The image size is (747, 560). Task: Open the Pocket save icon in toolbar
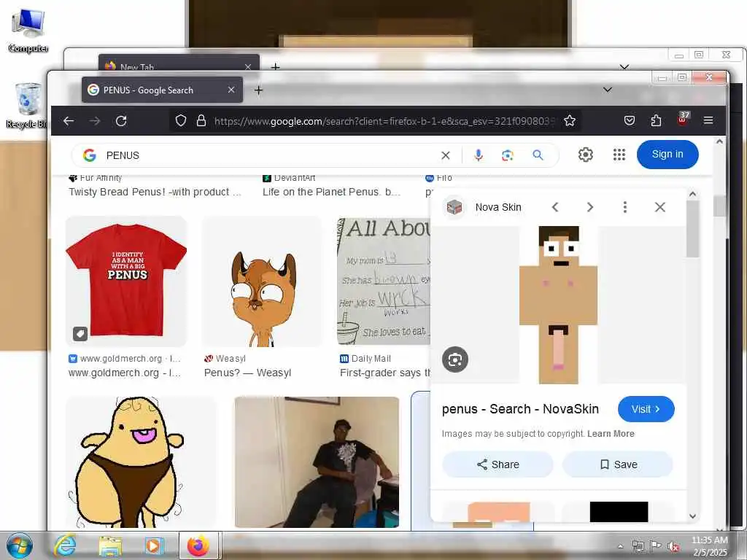(630, 121)
